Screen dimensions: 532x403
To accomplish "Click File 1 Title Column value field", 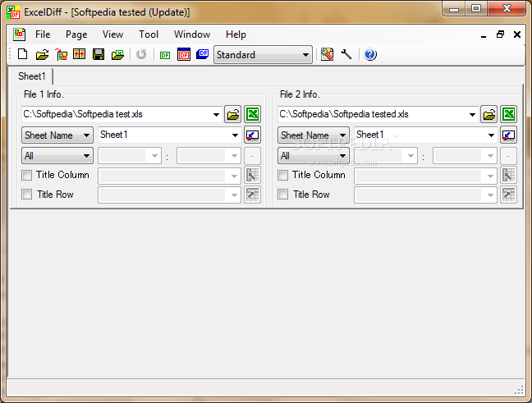I will 169,176.
